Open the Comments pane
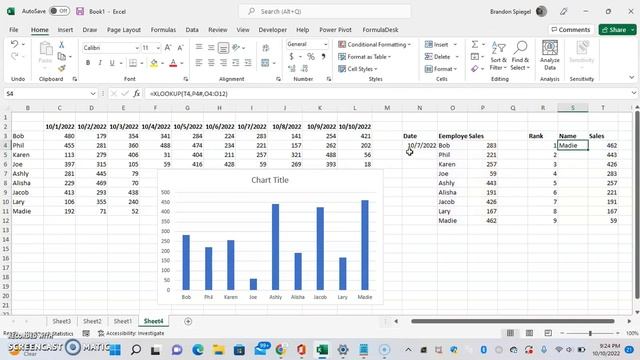This screenshot has width=640, height=360. pos(571,30)
